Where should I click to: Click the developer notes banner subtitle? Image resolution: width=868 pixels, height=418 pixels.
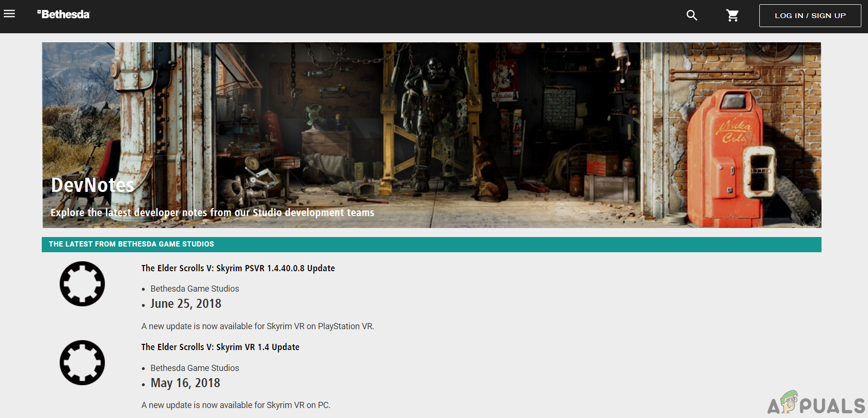pyautogui.click(x=212, y=212)
